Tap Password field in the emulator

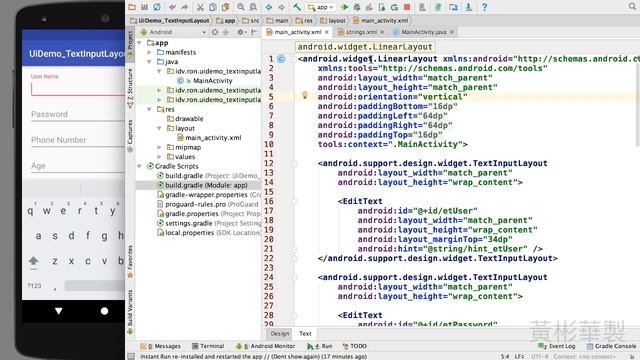[x=78, y=114]
